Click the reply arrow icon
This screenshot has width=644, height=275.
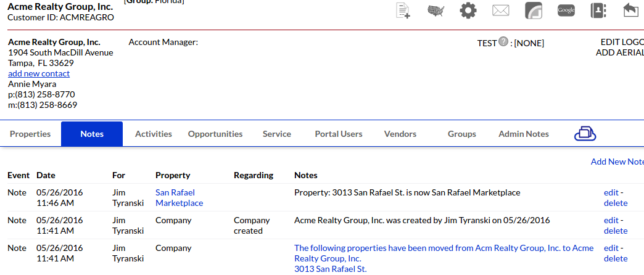630,10
